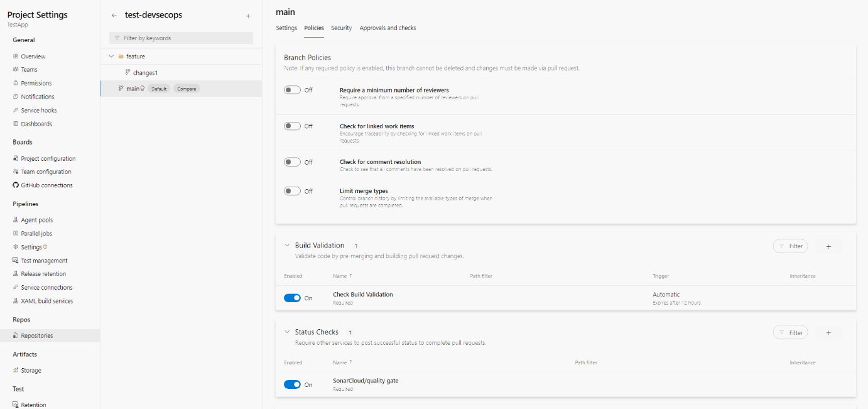This screenshot has height=409, width=868.
Task: Collapse the feature folder
Action: click(x=111, y=57)
